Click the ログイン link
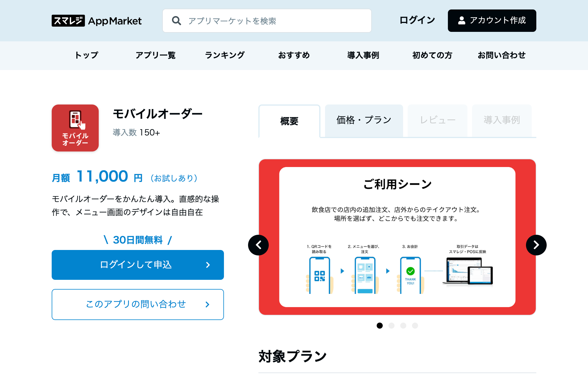588x384 pixels. 417,20
